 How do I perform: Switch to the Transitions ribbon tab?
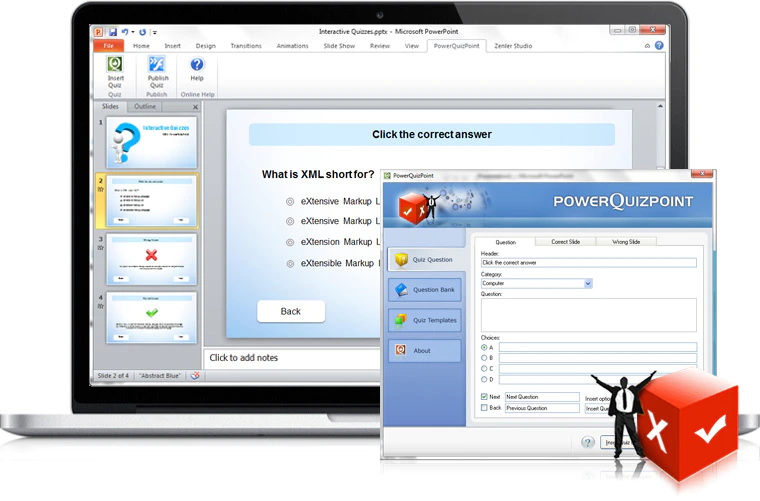pyautogui.click(x=246, y=46)
